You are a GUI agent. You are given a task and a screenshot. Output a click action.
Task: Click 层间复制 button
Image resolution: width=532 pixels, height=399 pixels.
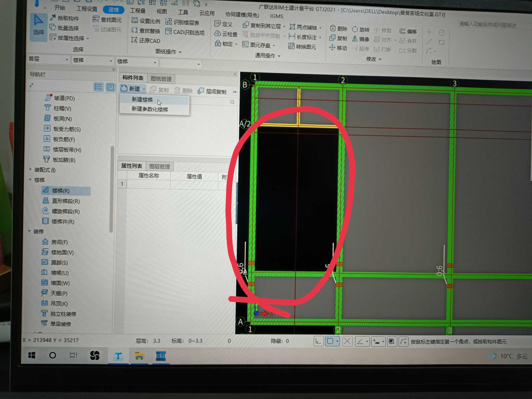tap(212, 91)
